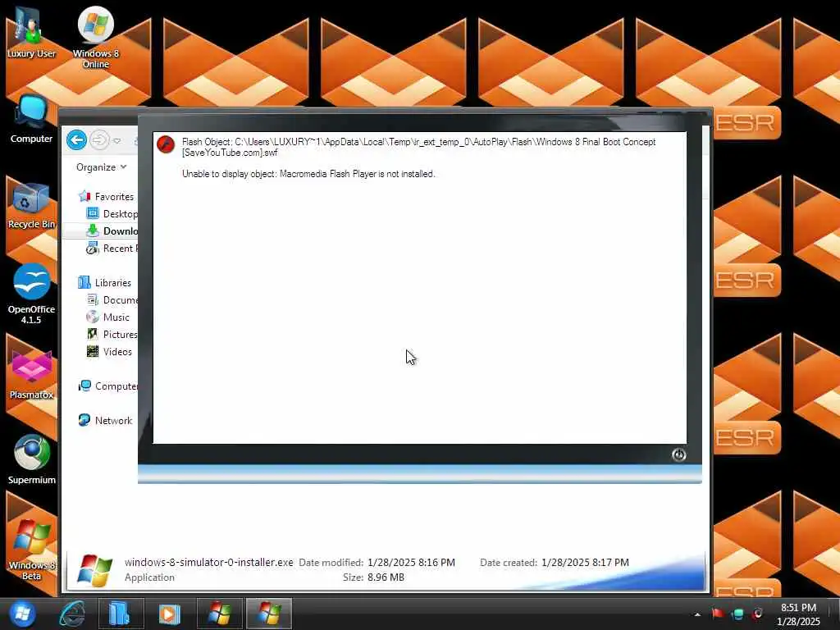Open the Organize menu in Explorer

101,167
